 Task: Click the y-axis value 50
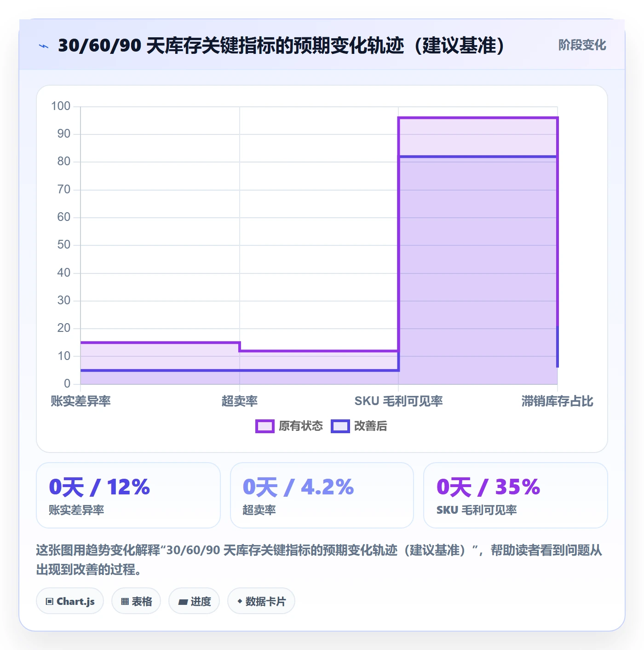click(x=64, y=245)
